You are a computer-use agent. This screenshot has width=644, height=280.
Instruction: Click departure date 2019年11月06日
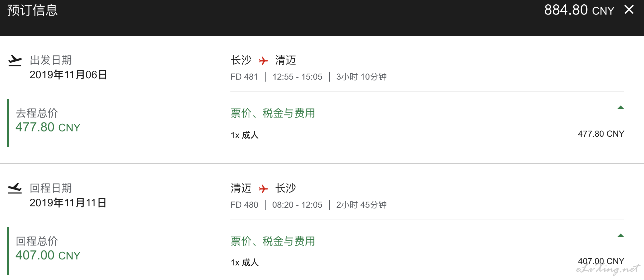coord(68,75)
